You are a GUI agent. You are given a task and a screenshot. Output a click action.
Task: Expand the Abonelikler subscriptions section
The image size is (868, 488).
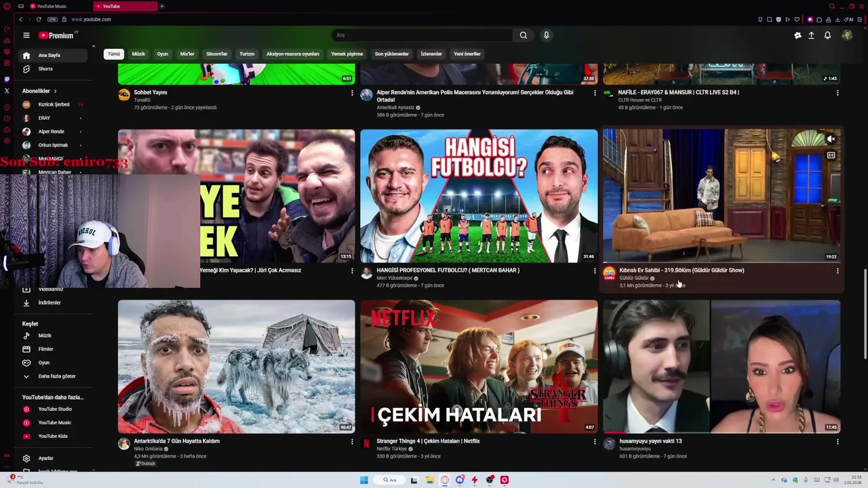click(x=39, y=91)
